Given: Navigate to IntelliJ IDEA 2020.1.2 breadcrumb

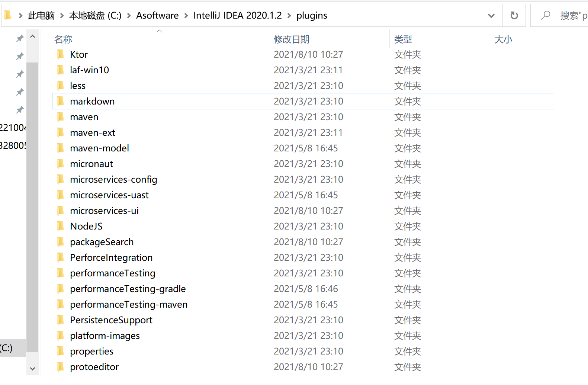Looking at the screenshot, I should pyautogui.click(x=238, y=16).
